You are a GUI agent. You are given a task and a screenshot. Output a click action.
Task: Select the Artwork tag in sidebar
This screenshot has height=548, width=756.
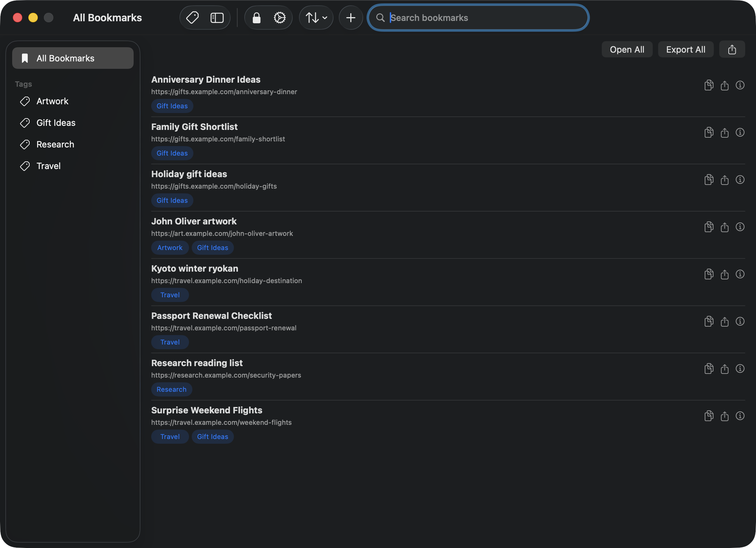pyautogui.click(x=73, y=101)
